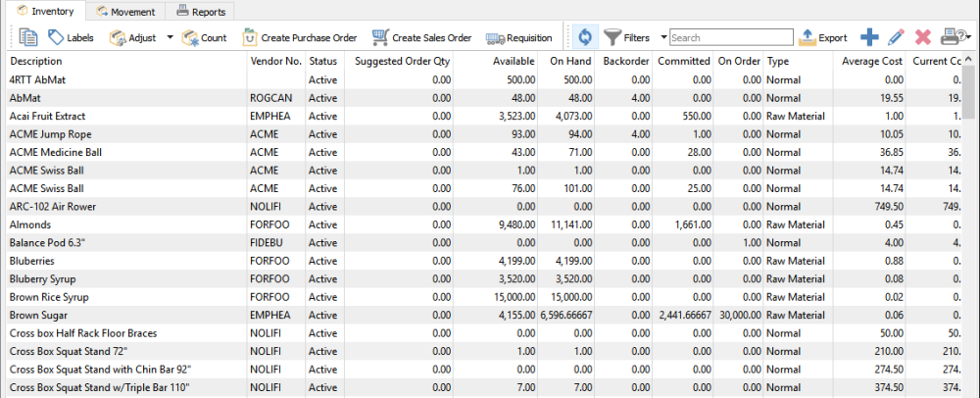Expand the Filters dropdown arrow

pos(663,37)
